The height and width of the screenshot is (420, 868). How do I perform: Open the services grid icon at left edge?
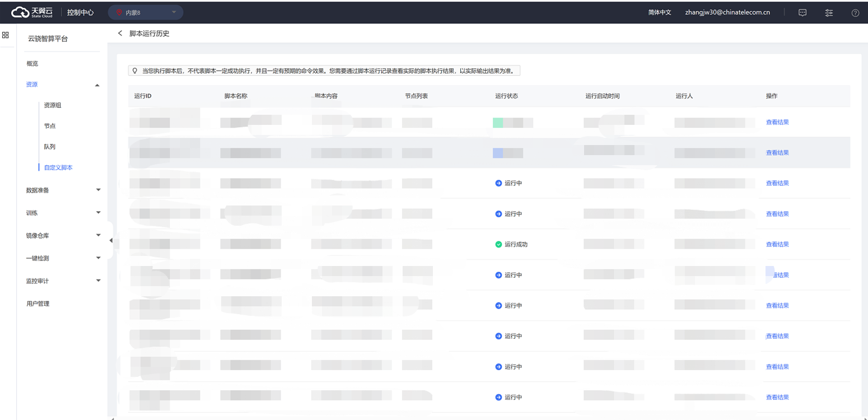pyautogui.click(x=6, y=35)
